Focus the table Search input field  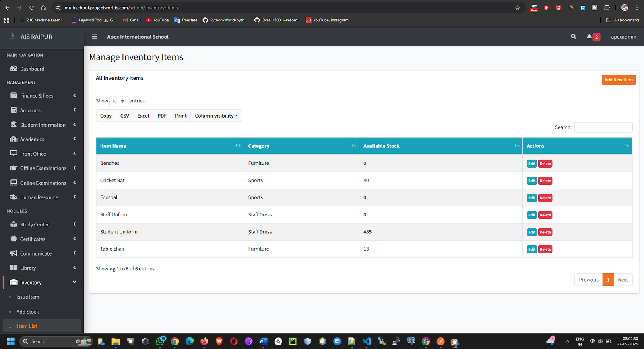pos(603,127)
